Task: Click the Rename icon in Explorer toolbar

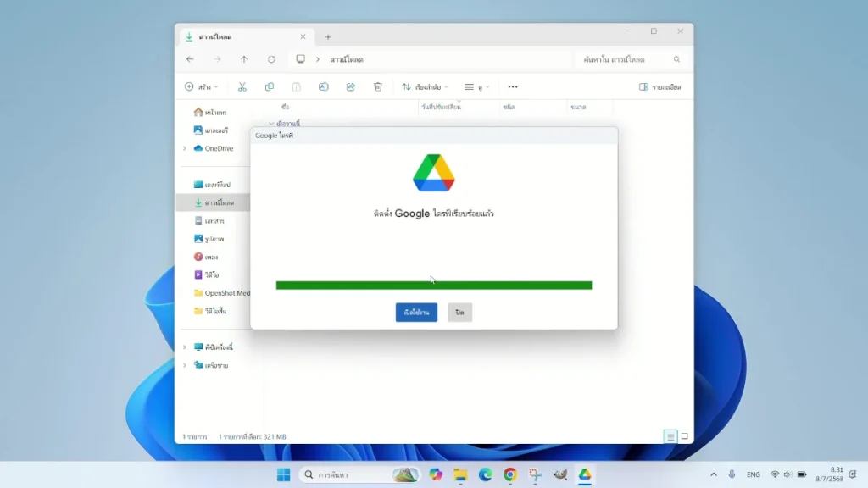Action: click(323, 86)
